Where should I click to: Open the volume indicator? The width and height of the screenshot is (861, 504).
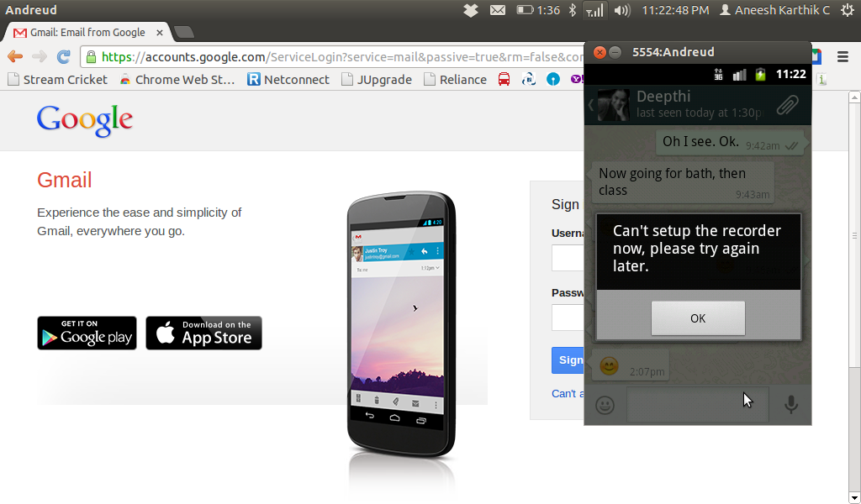(x=622, y=10)
